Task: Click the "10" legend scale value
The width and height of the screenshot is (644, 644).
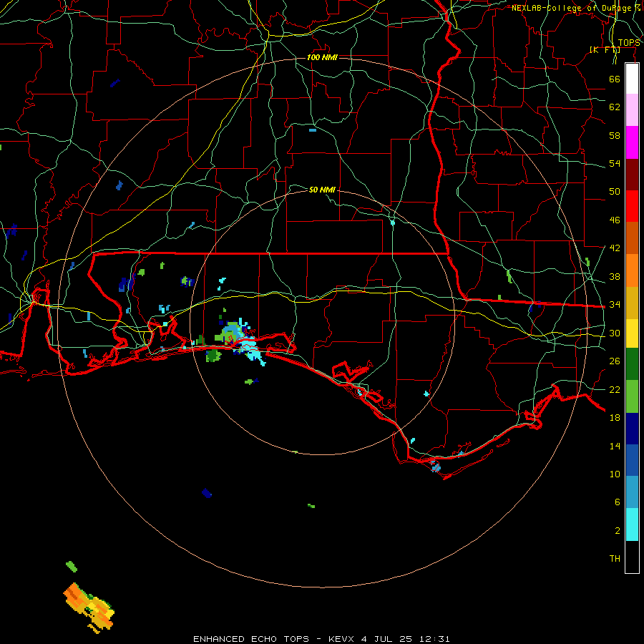Action: click(615, 474)
